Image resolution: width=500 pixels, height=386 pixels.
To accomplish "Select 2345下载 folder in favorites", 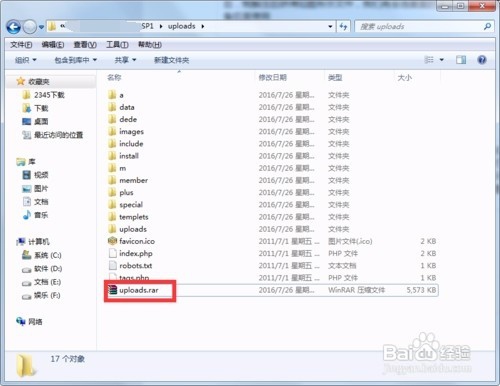I will pos(49,95).
